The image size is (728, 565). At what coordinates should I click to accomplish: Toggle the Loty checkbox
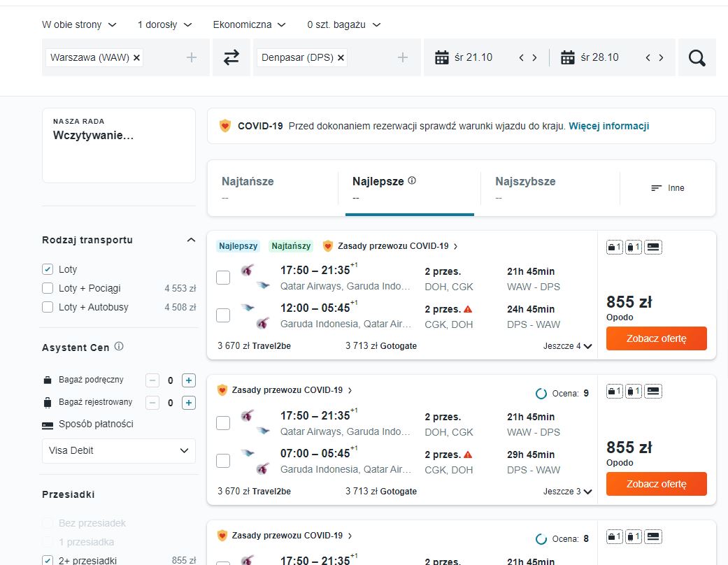[x=48, y=269]
